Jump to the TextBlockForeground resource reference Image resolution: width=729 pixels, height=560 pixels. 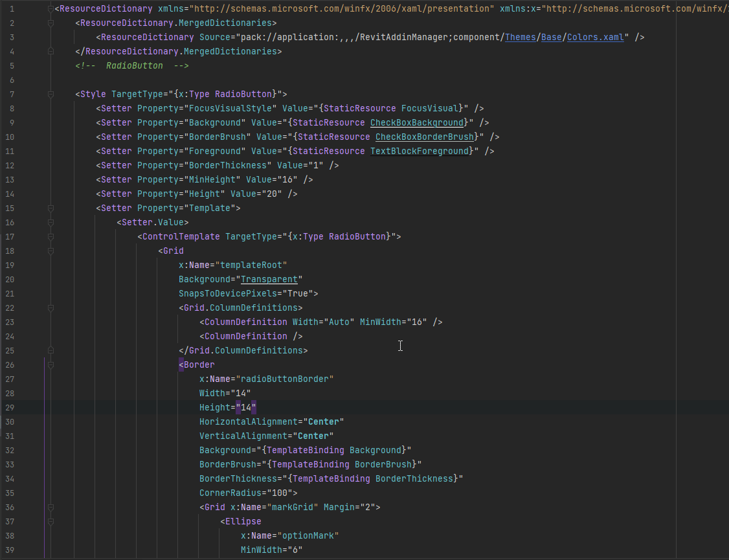tap(419, 151)
